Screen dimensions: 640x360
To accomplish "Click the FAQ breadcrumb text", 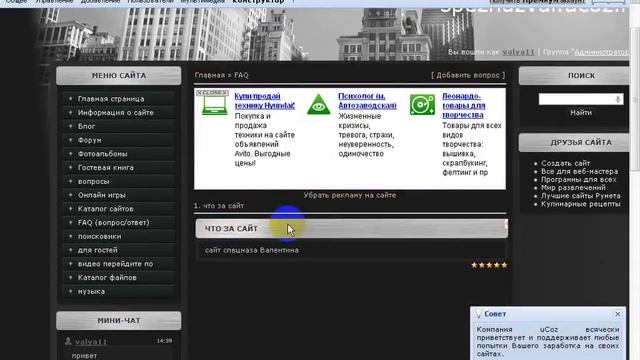I will (241, 75).
